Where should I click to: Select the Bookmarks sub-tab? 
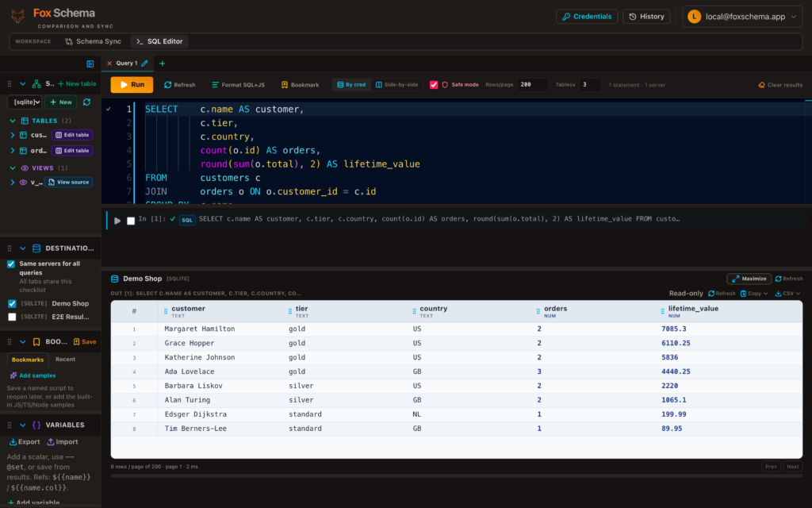point(28,360)
